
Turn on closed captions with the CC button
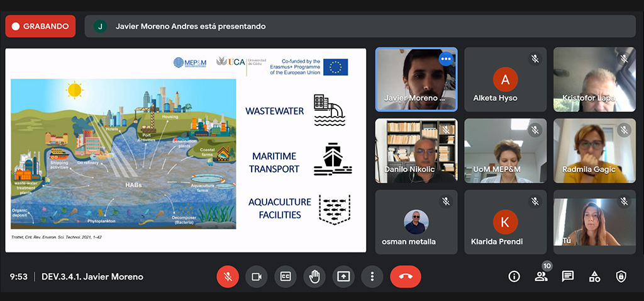(286, 276)
